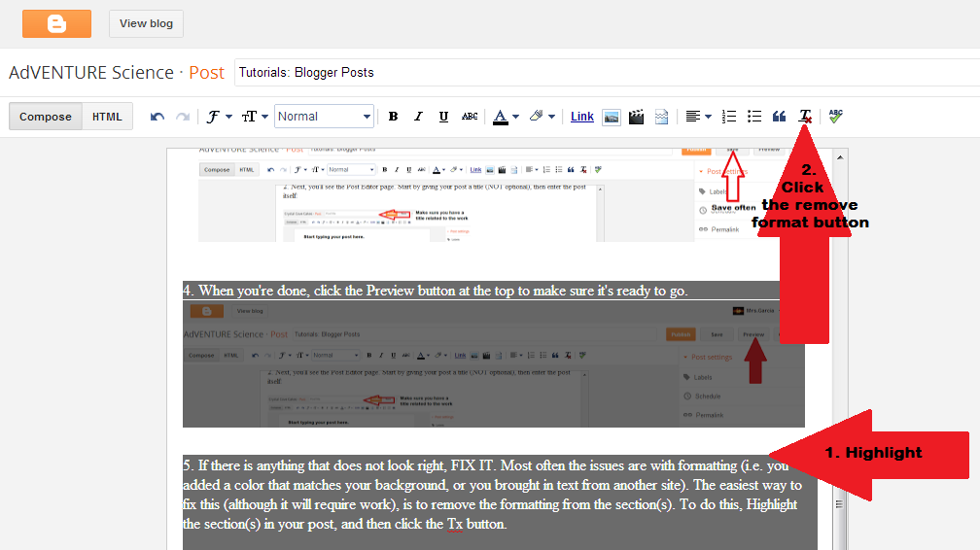
Task: Expand the alignment options arrow
Action: (708, 117)
